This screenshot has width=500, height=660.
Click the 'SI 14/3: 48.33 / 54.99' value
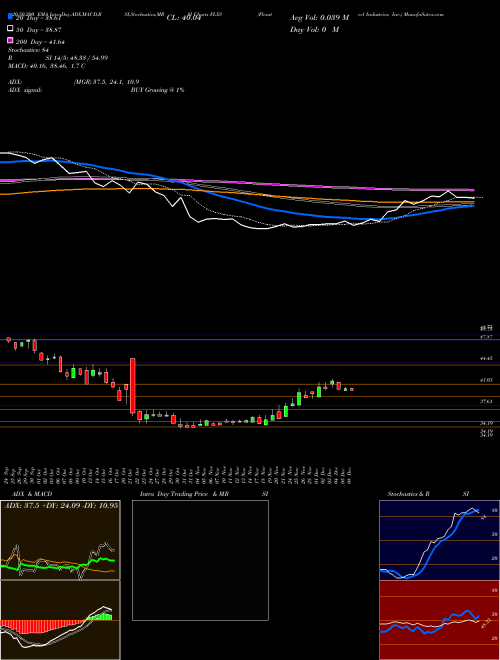[x=77, y=58]
